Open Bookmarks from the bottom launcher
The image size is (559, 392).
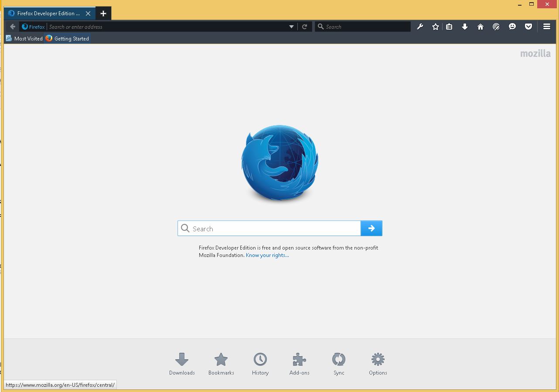[x=221, y=364]
